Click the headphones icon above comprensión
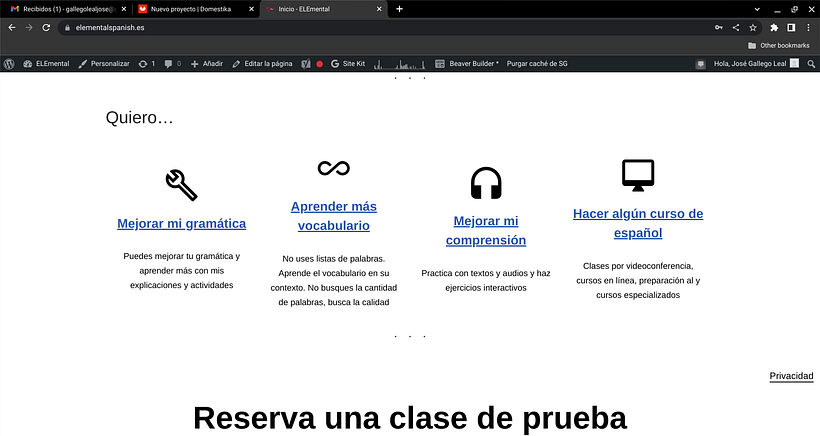This screenshot has height=436, width=820. click(x=486, y=183)
